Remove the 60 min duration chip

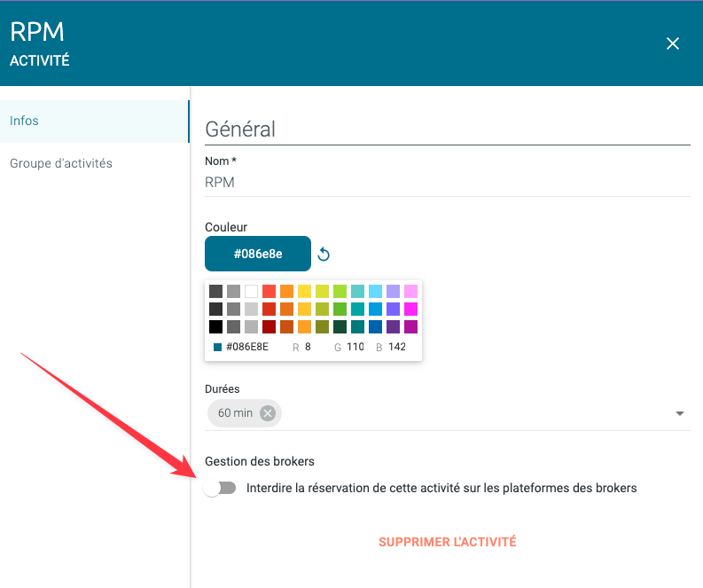(268, 412)
